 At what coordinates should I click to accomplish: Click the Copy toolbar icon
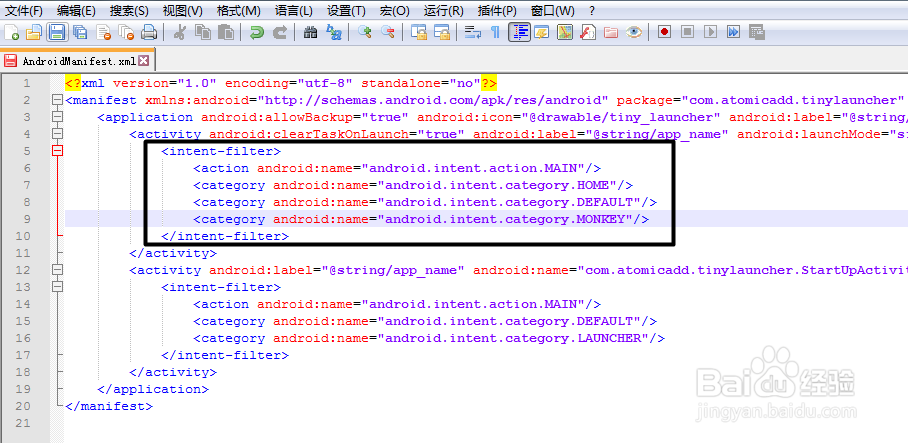pyautogui.click(x=203, y=32)
